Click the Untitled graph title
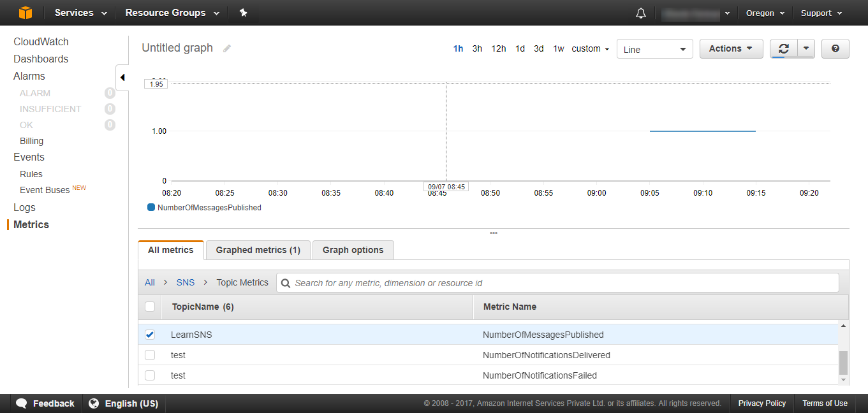Image resolution: width=868 pixels, height=413 pixels. pyautogui.click(x=177, y=48)
